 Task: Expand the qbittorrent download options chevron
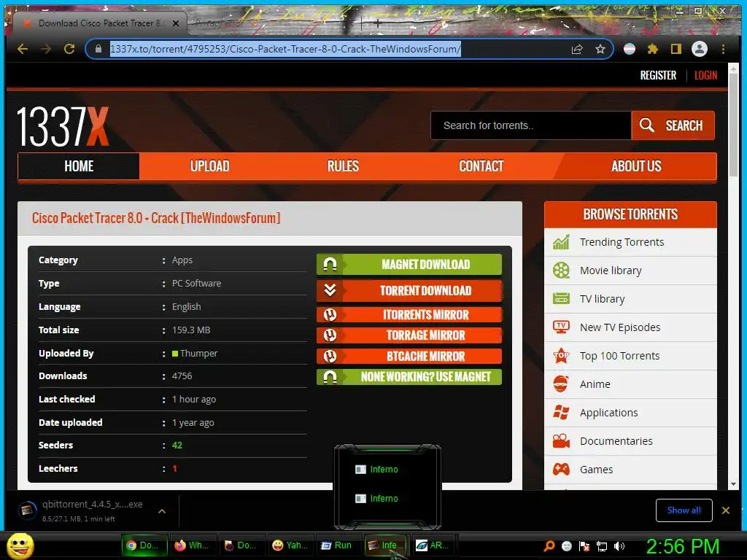tap(162, 511)
